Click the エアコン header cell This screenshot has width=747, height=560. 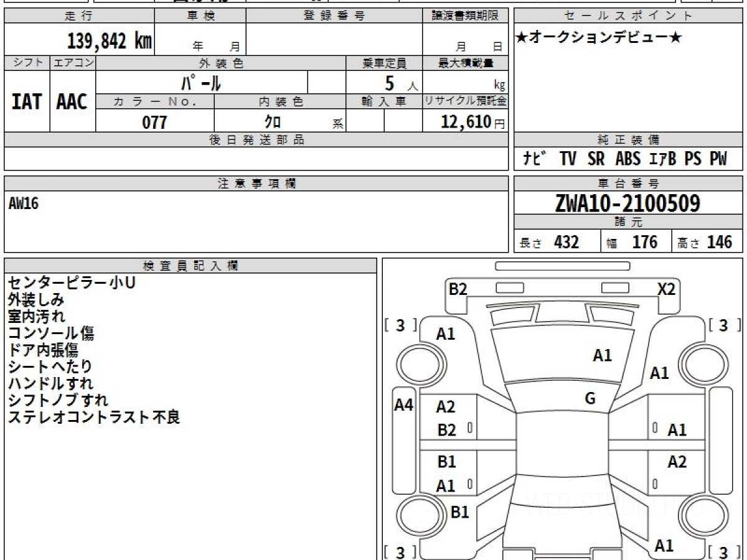point(73,63)
